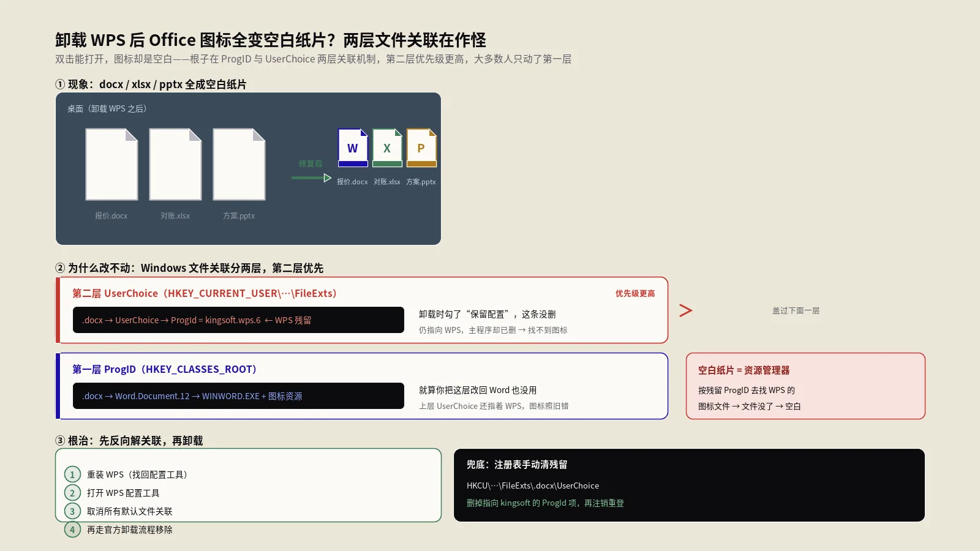Click the dim 对账.xlsx label under blank icon
980x551 pixels.
[175, 216]
